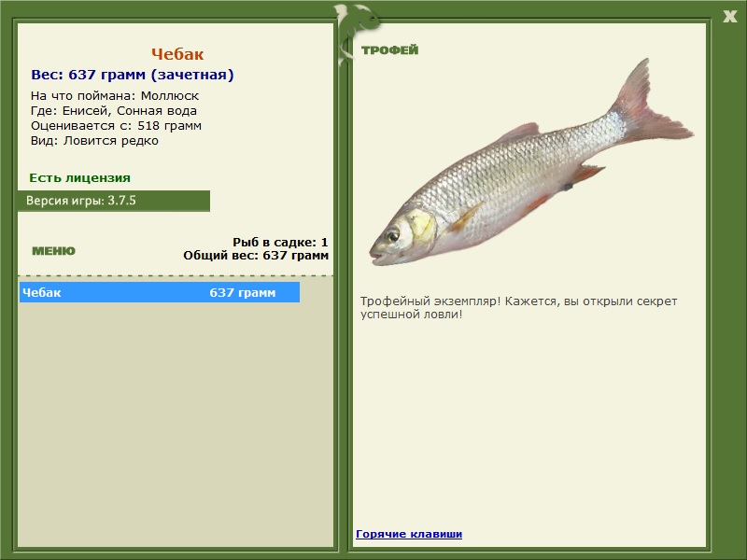Click the fish name title Чебак

(177, 54)
